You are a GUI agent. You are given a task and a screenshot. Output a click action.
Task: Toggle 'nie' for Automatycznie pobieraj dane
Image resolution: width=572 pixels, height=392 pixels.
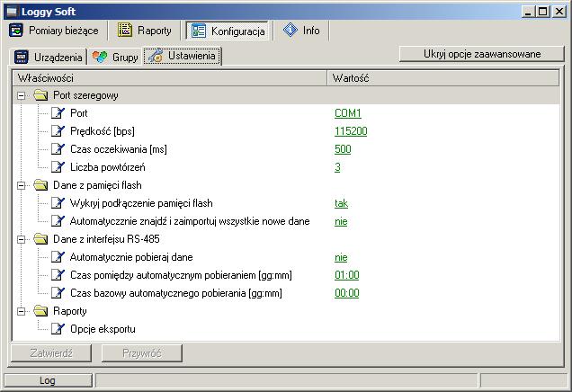pos(341,257)
